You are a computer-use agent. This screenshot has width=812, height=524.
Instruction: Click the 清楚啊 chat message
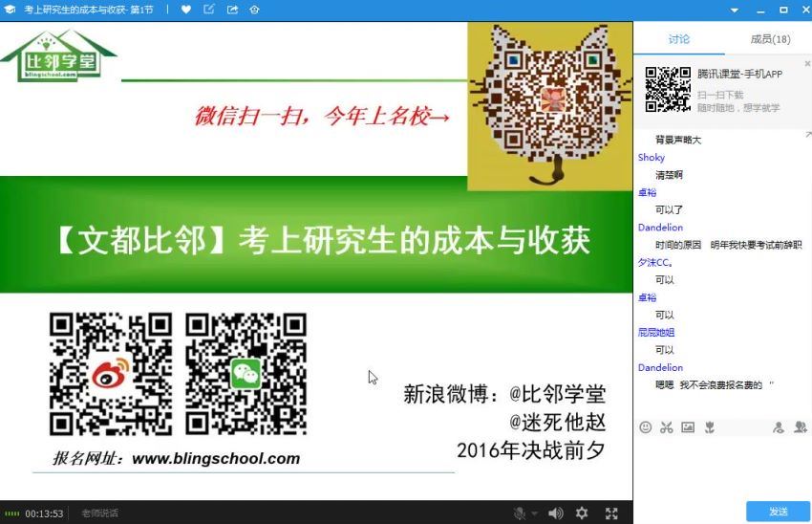pyautogui.click(x=669, y=175)
